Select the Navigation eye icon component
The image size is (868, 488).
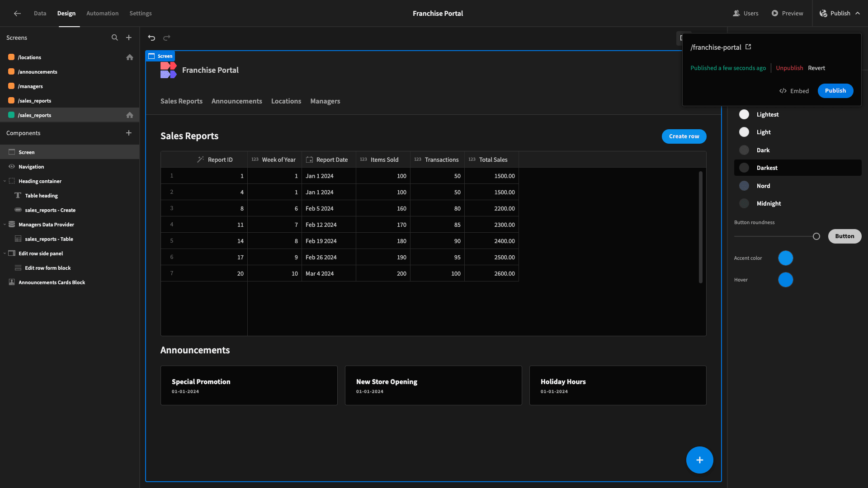click(12, 167)
